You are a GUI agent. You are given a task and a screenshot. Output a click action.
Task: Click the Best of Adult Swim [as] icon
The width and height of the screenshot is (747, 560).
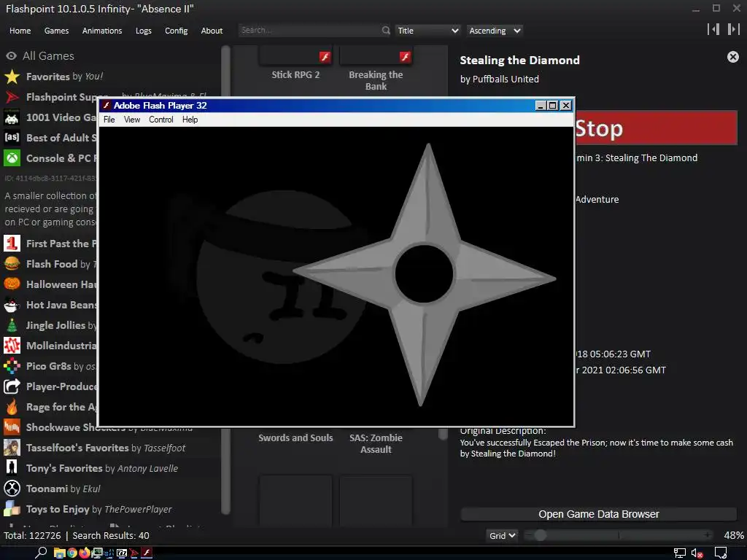coord(12,138)
